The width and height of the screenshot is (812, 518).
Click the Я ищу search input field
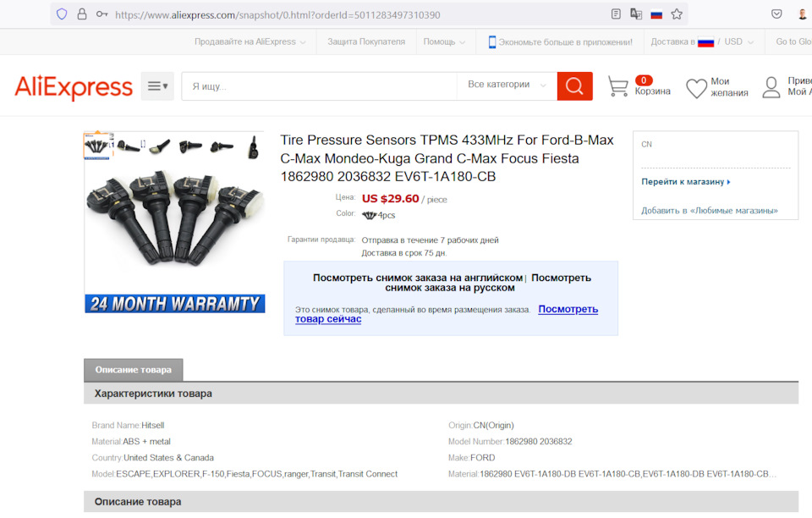coord(319,86)
